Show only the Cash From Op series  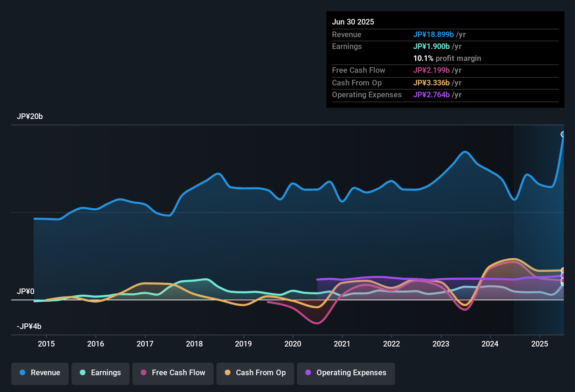pyautogui.click(x=255, y=373)
